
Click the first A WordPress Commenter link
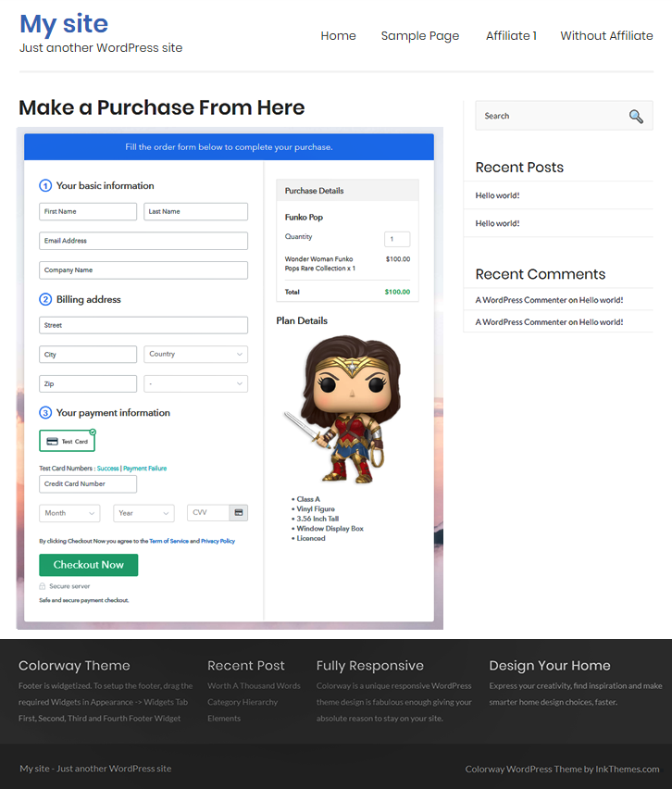521,300
